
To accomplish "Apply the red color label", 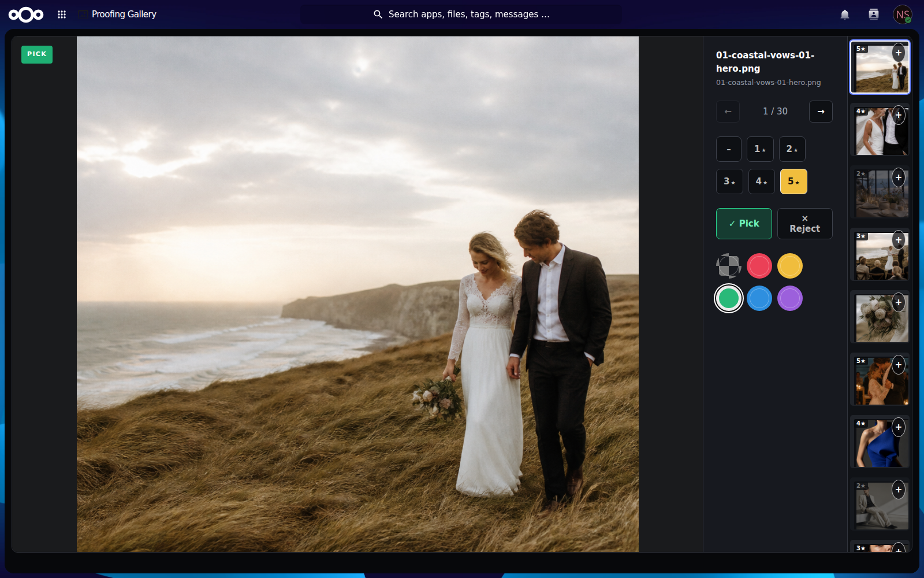I will click(759, 266).
